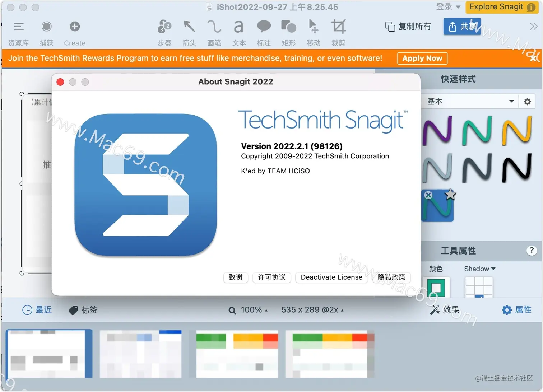Open the first capture thumbnail in the tray
Image resolution: width=543 pixels, height=392 pixels.
49,354
